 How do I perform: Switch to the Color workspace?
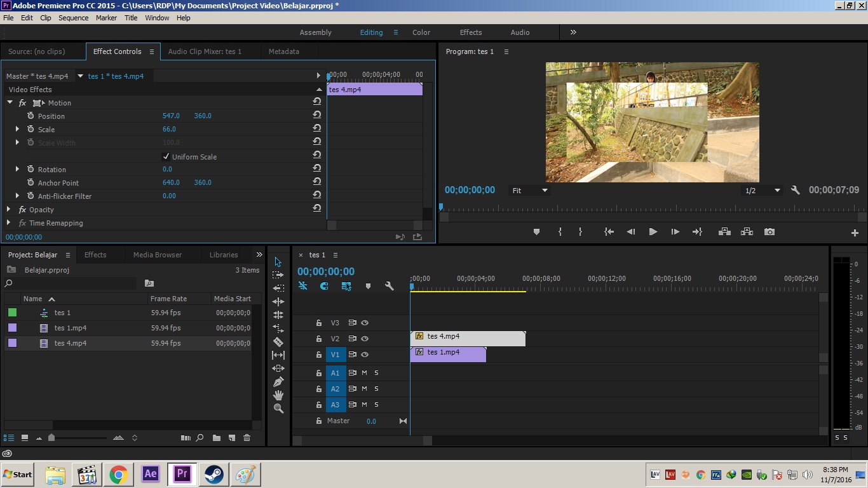(x=421, y=32)
